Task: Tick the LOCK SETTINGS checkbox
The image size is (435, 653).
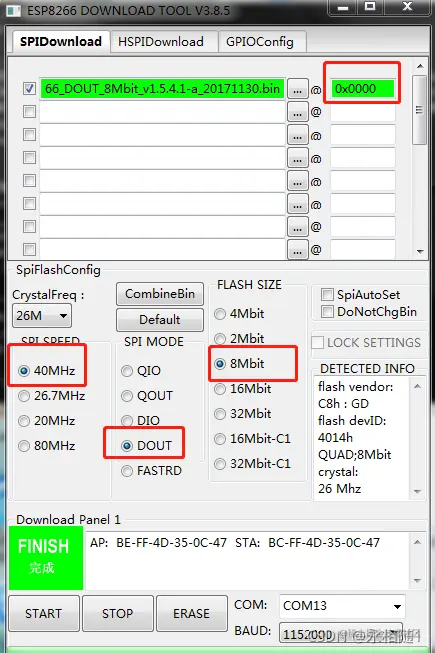Action: point(318,343)
